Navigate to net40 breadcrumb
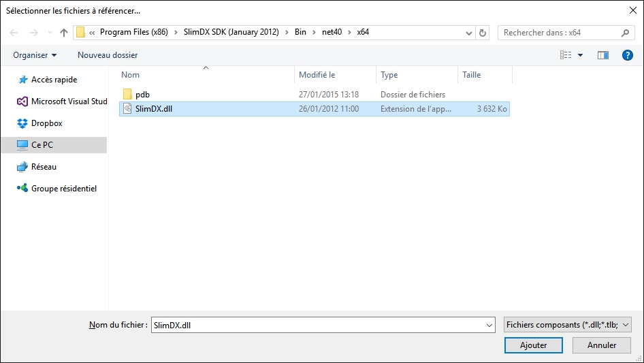The width and height of the screenshot is (644, 363). (332, 32)
